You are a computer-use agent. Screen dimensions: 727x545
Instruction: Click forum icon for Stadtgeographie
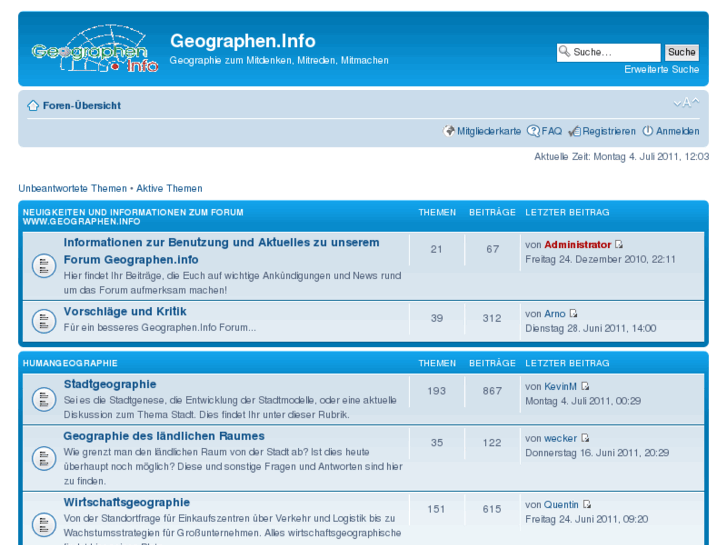click(x=44, y=399)
